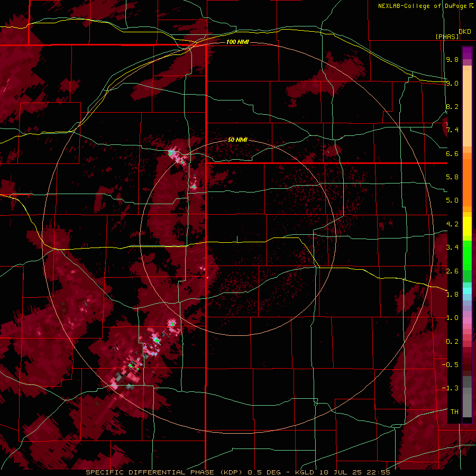Click the 7.4 scale value
The height and width of the screenshot is (476, 476).
452,130
